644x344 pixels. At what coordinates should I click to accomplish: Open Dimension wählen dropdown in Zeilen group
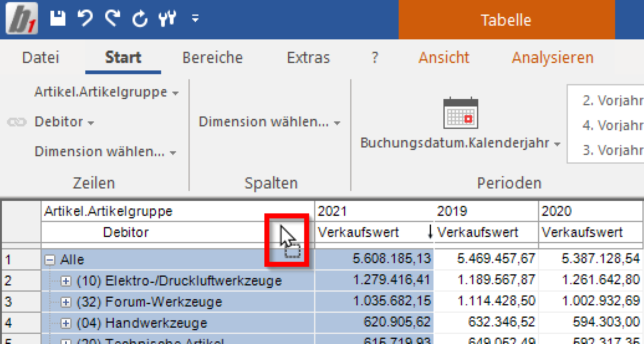click(x=105, y=152)
